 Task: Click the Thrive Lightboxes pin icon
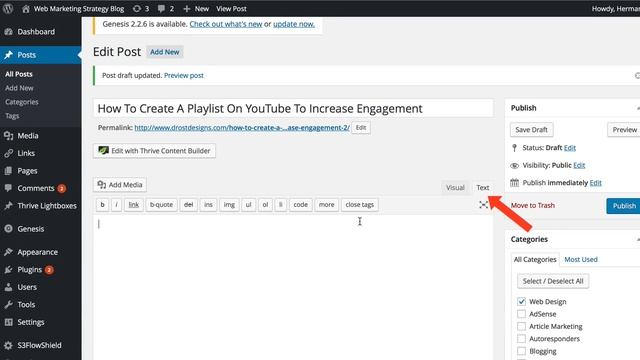pos(9,206)
